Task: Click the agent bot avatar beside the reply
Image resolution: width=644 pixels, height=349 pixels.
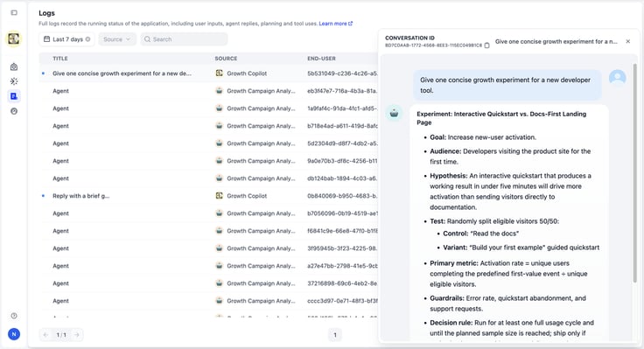Action: tap(394, 113)
